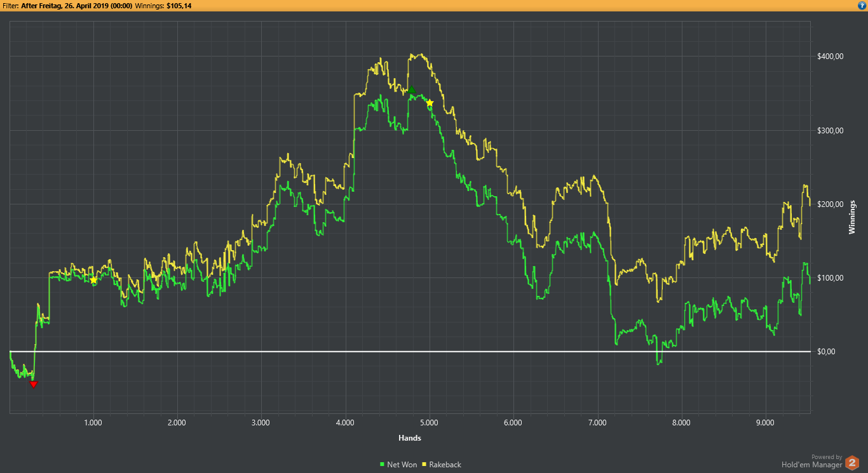The width and height of the screenshot is (868, 473).
Task: Click the '9.000' hands axis label
Action: [765, 422]
